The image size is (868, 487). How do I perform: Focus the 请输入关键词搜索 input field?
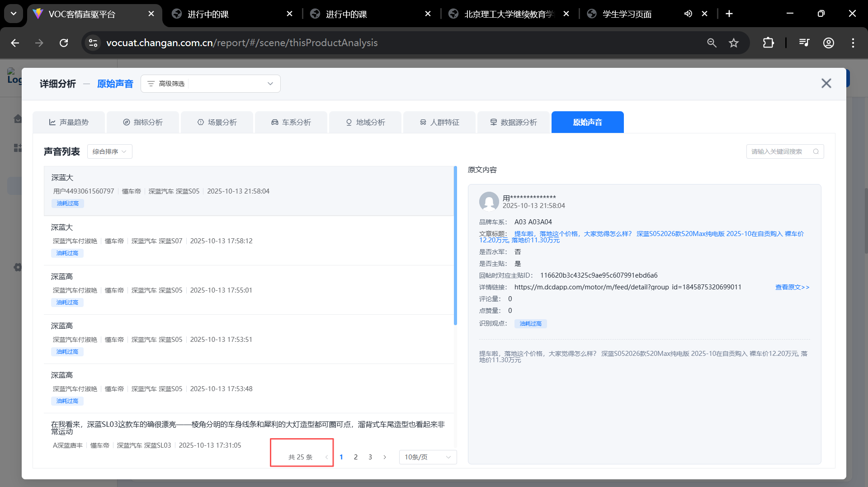pyautogui.click(x=779, y=151)
